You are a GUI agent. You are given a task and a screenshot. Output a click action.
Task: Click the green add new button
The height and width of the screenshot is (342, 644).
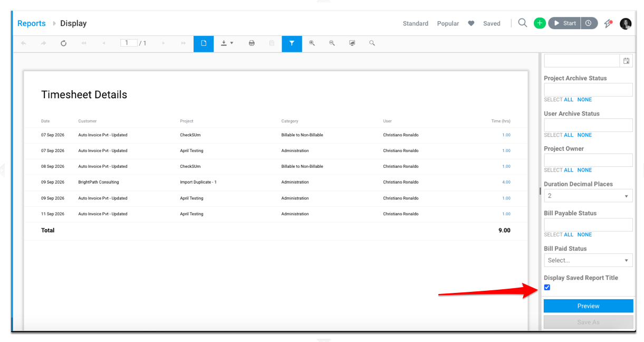pos(540,23)
